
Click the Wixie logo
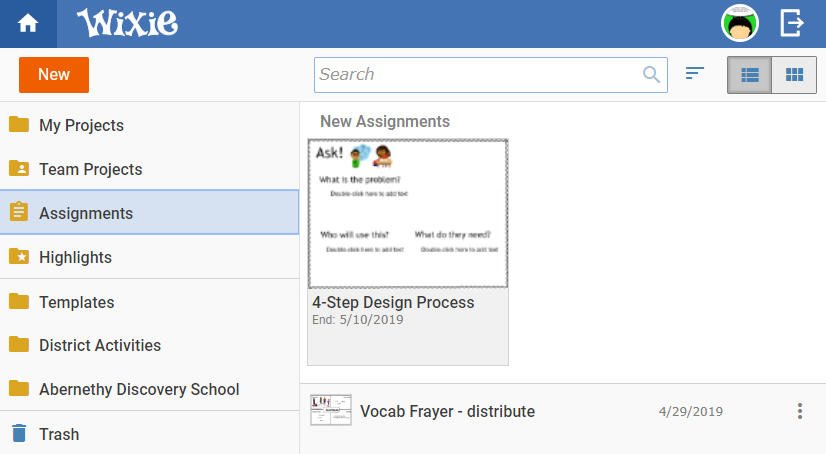click(127, 23)
